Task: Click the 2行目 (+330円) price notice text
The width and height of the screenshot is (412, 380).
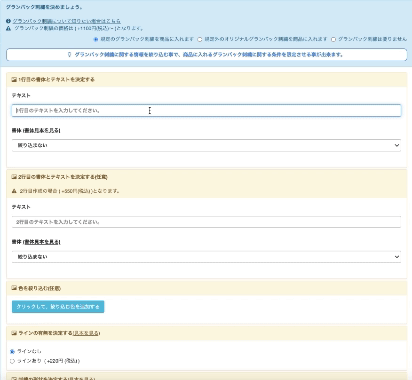Action: tap(69, 191)
